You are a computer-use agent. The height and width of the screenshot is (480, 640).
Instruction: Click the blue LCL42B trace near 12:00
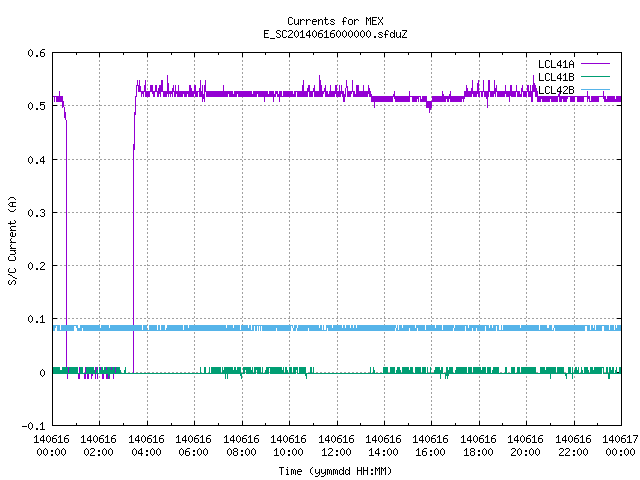pyautogui.click(x=337, y=328)
